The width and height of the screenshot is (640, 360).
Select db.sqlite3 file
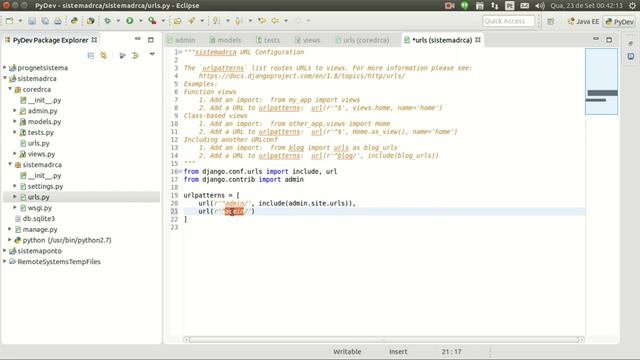38,218
